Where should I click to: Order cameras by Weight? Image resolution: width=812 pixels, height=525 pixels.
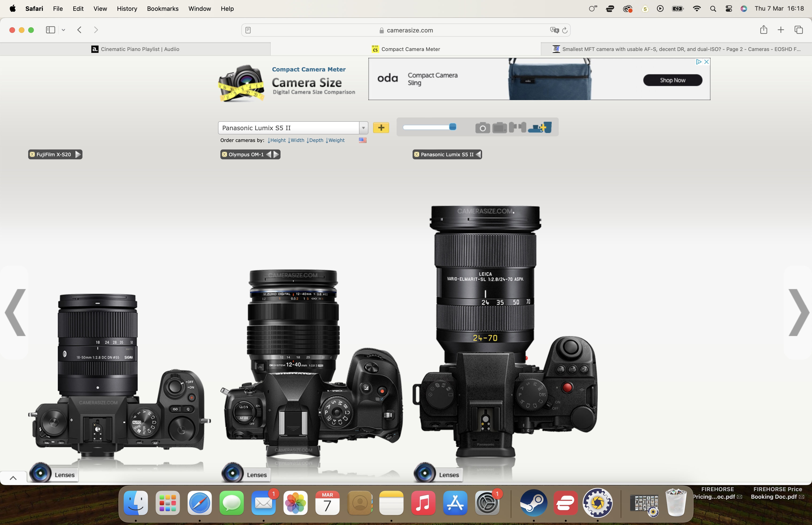(x=335, y=140)
